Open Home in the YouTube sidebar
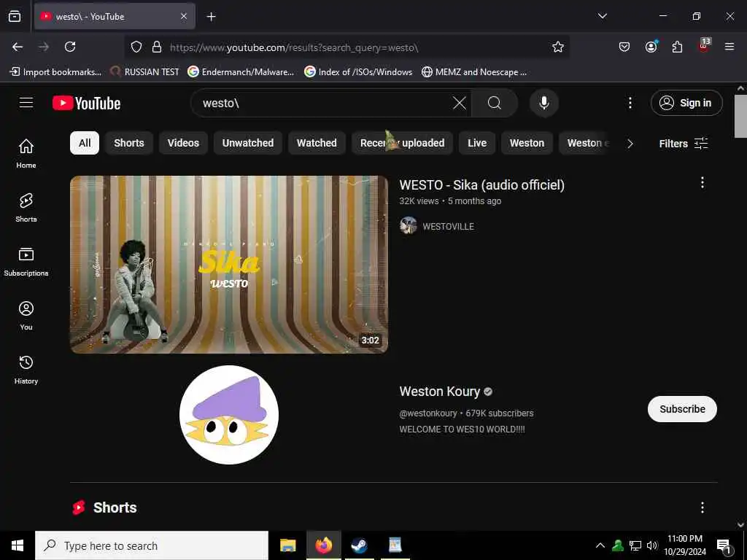This screenshot has height=560, width=747. 26,153
